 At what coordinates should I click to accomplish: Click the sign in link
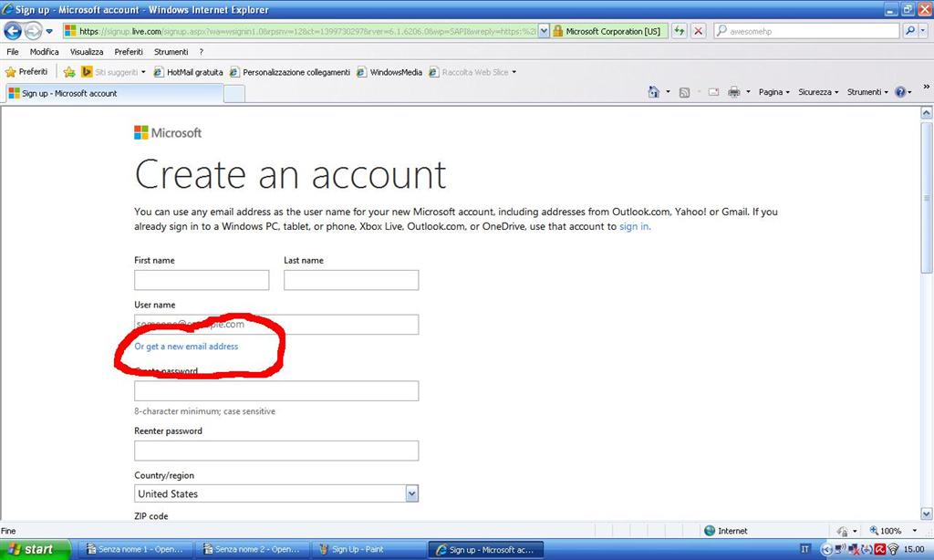[x=635, y=226]
